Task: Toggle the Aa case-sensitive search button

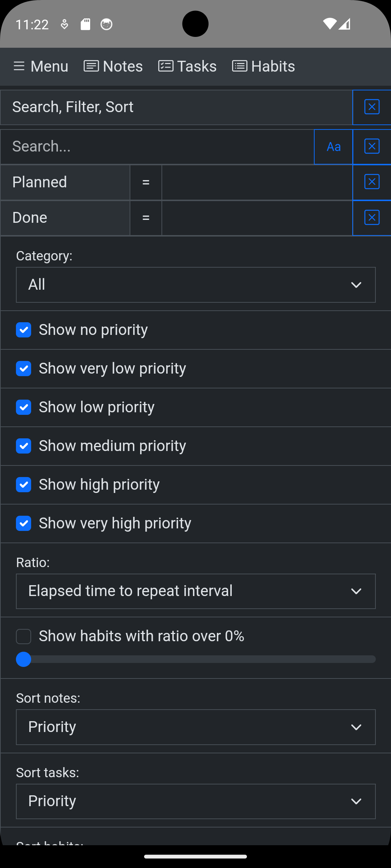Action: (333, 146)
